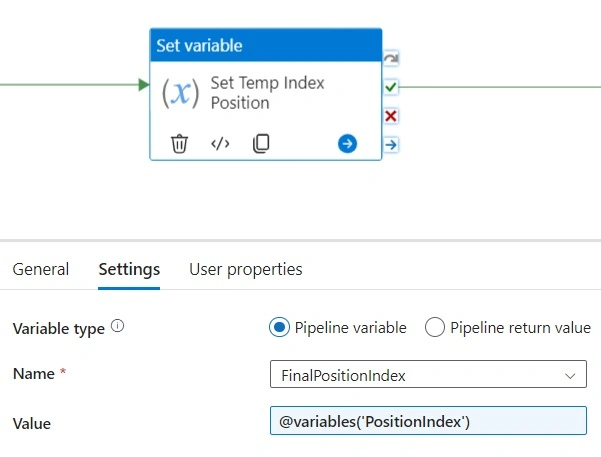Choose Pipeline variable radio option

click(279, 327)
